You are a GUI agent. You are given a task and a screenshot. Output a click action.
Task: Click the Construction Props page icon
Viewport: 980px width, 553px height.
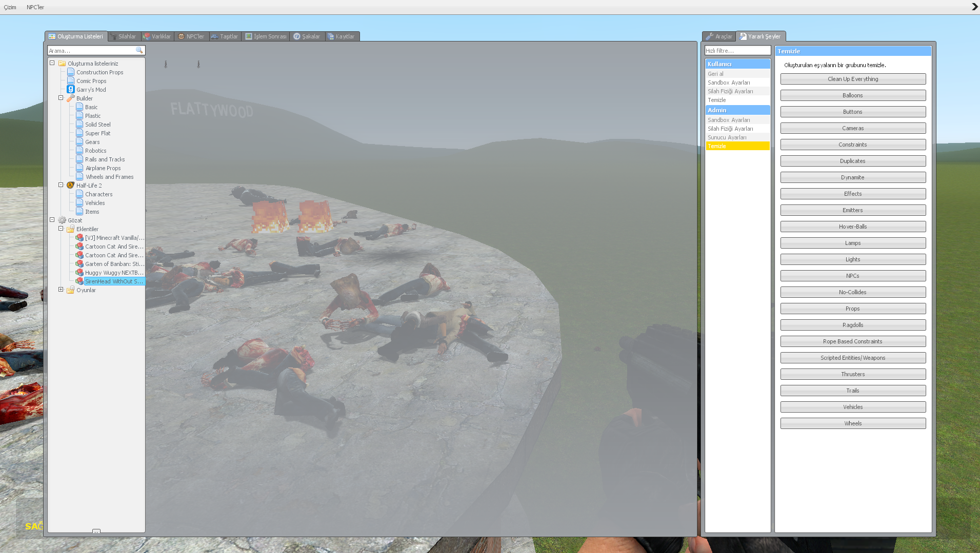tap(71, 72)
